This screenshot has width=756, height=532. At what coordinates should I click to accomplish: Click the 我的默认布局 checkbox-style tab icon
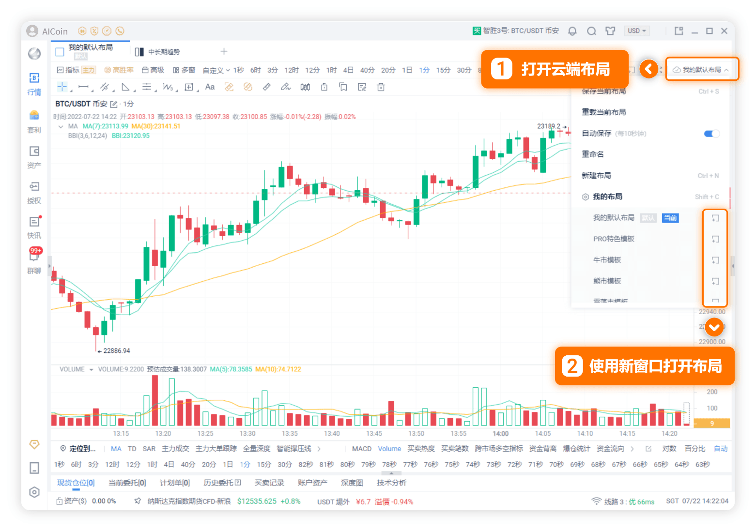point(60,52)
